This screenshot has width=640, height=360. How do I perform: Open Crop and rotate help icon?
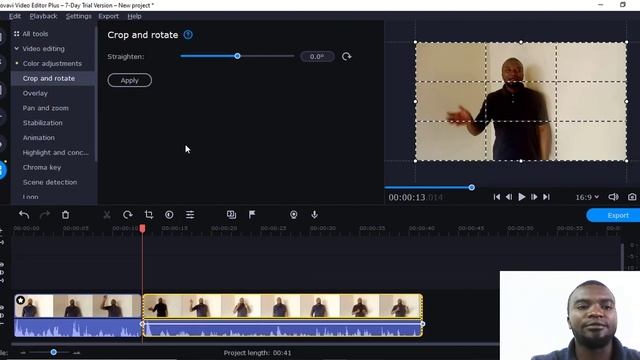click(188, 35)
